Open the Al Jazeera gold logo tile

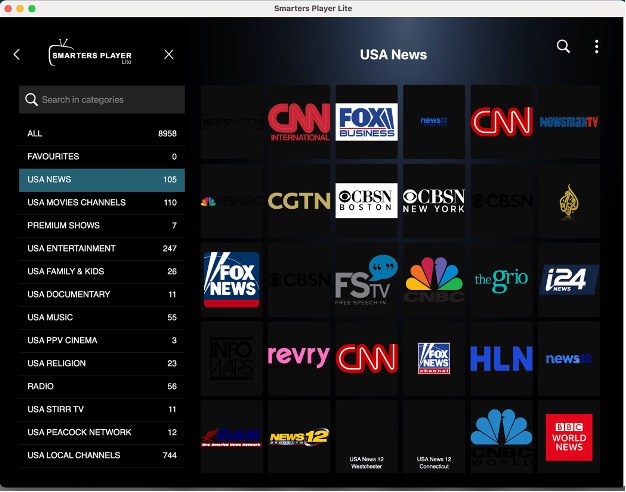click(569, 200)
